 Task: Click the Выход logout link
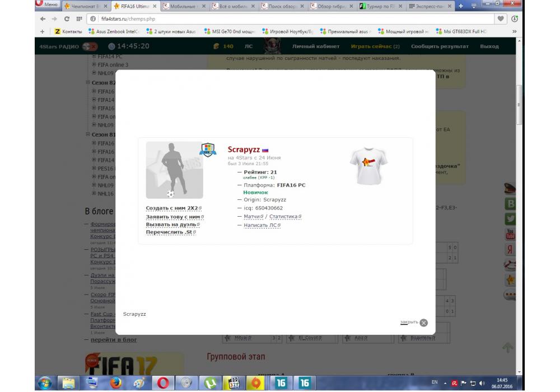pos(489,46)
